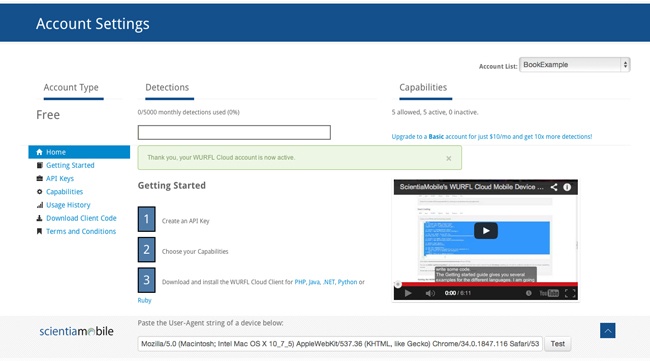Click the Terms and Conditions bookmark icon
This screenshot has width=650, height=361.
click(x=39, y=232)
